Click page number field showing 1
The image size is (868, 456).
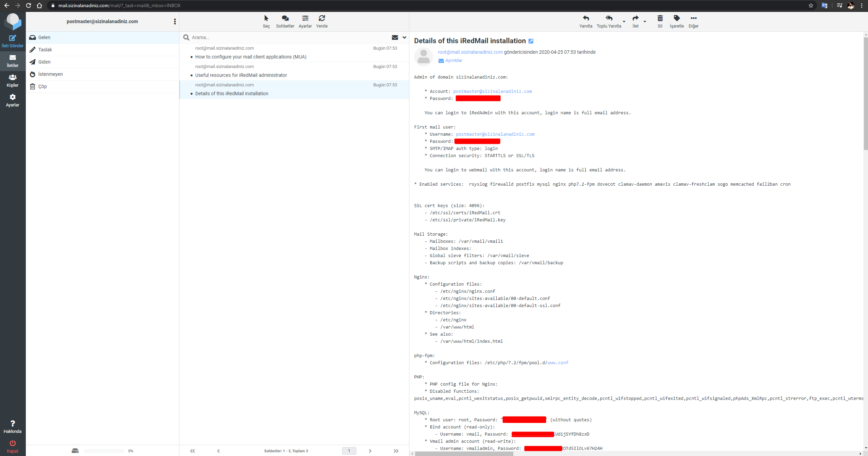point(349,451)
